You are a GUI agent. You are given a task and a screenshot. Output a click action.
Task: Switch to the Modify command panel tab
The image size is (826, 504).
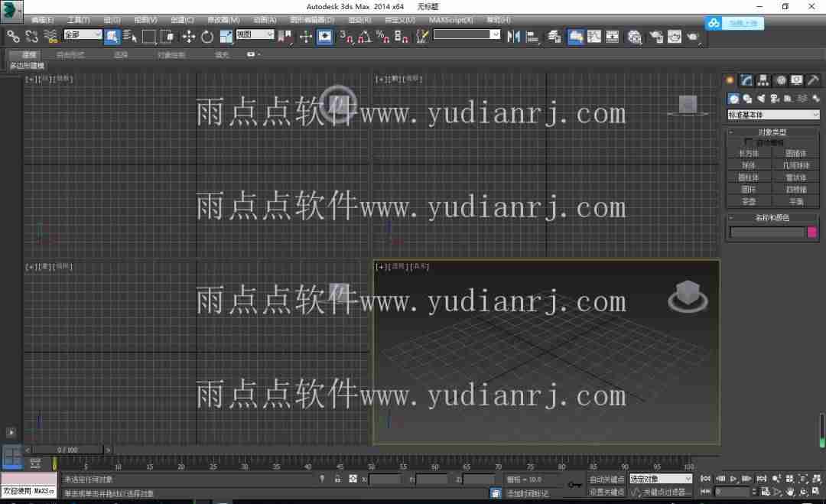pyautogui.click(x=746, y=80)
